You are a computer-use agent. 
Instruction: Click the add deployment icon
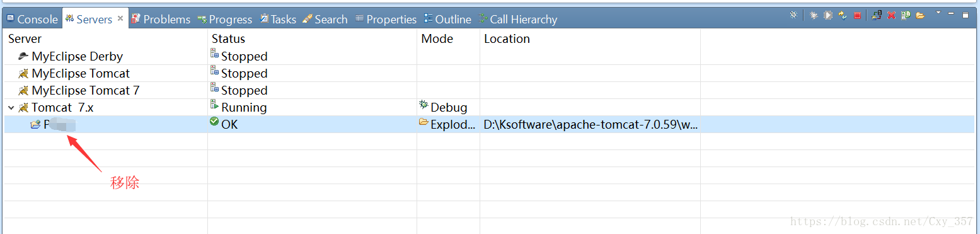[x=877, y=15]
